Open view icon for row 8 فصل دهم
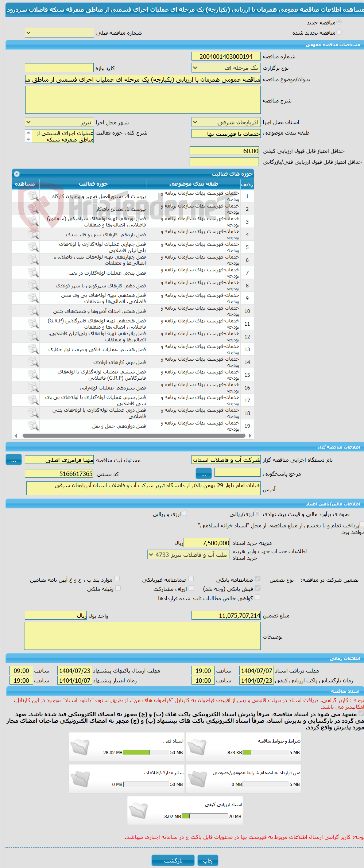Viewport: 364px width, 868px height. [x=33, y=286]
